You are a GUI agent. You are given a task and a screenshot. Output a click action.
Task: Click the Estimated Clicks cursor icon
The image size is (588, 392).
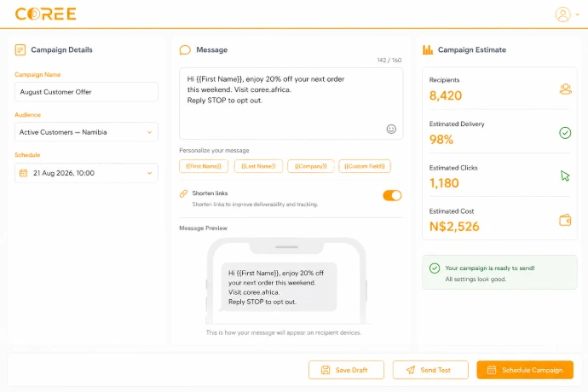click(565, 176)
